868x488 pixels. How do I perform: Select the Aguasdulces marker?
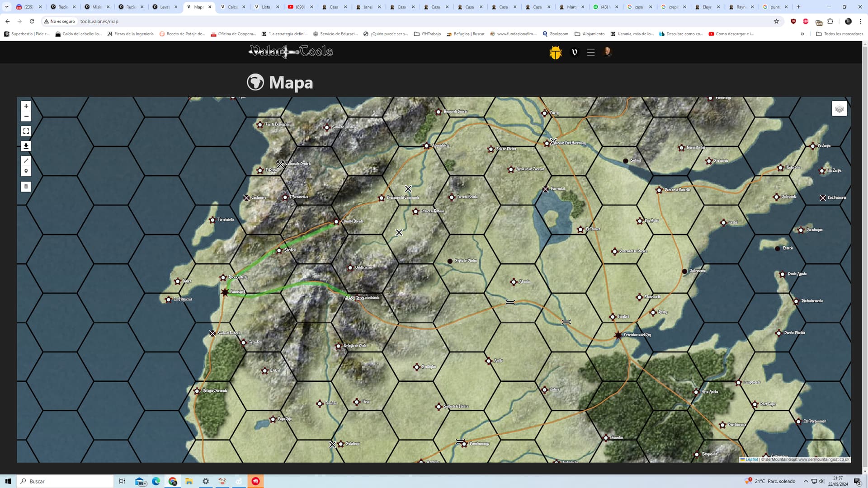426,146
